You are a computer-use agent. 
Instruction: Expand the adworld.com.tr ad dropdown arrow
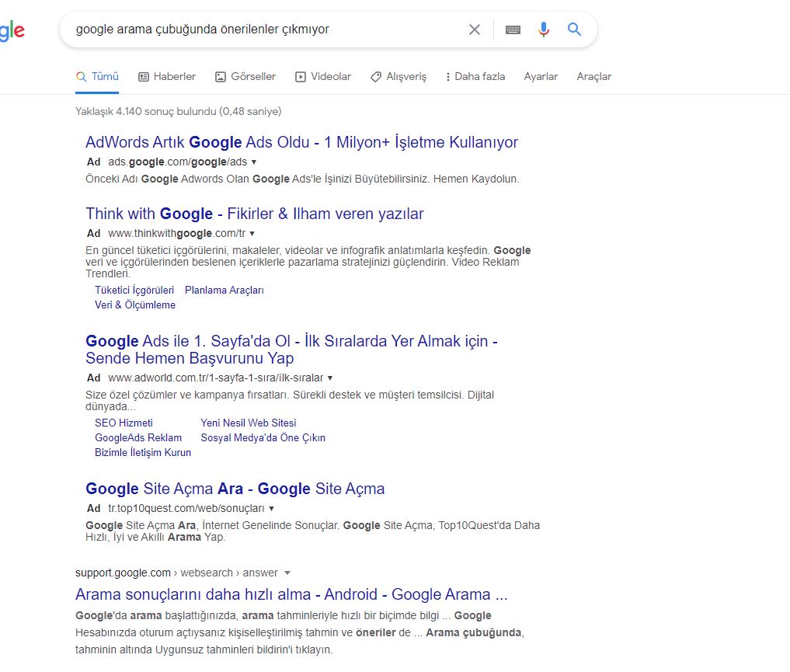pos(330,378)
